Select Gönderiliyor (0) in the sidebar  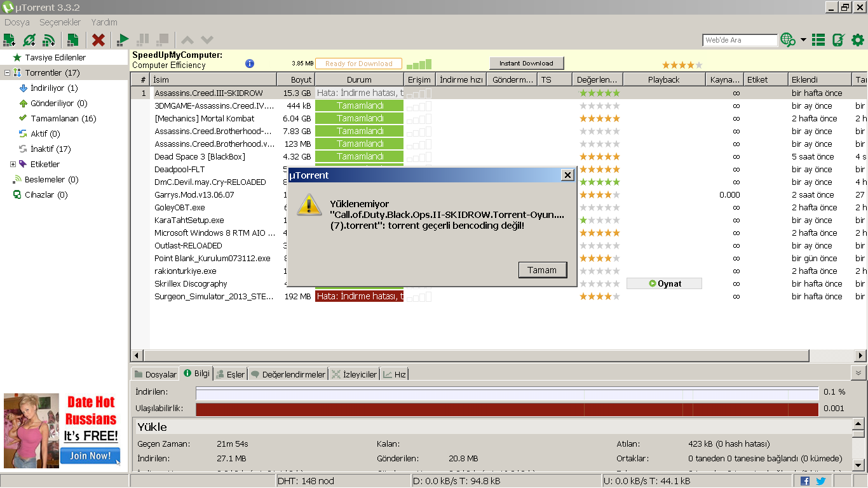(58, 104)
